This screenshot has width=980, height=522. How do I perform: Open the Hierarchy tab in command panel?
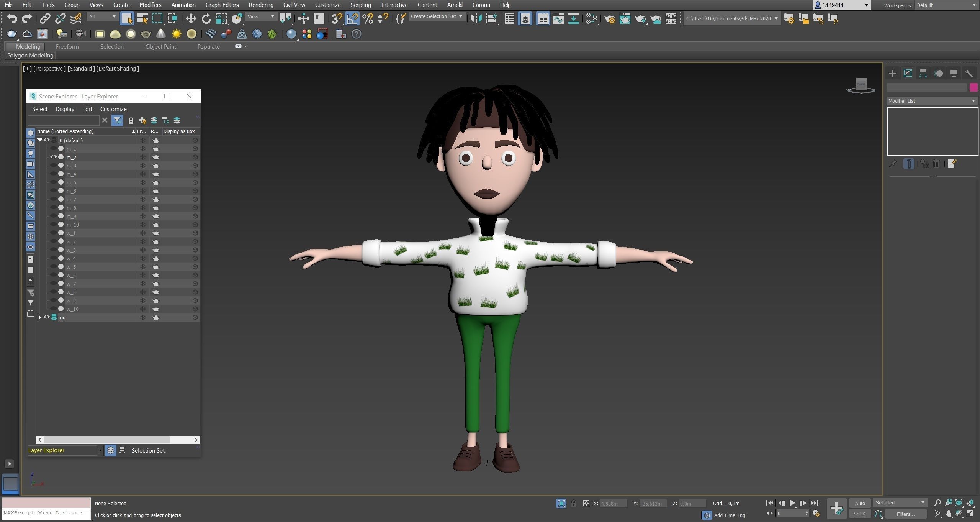click(923, 73)
